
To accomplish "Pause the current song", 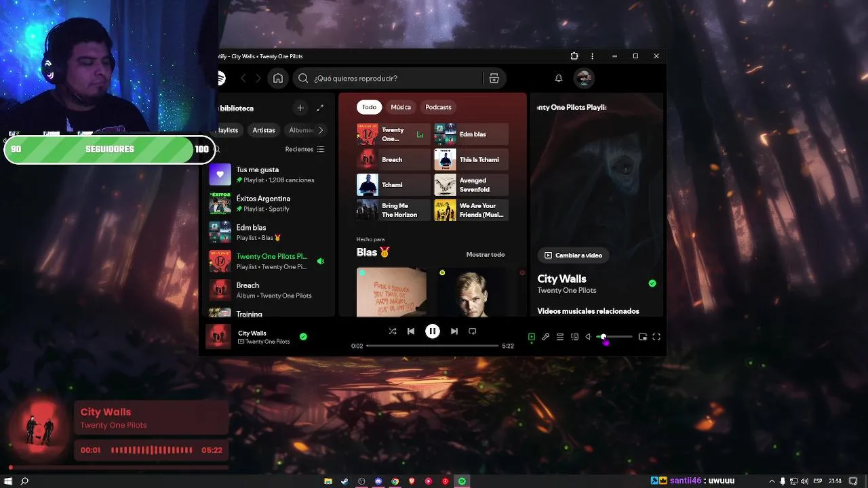I will click(x=433, y=331).
